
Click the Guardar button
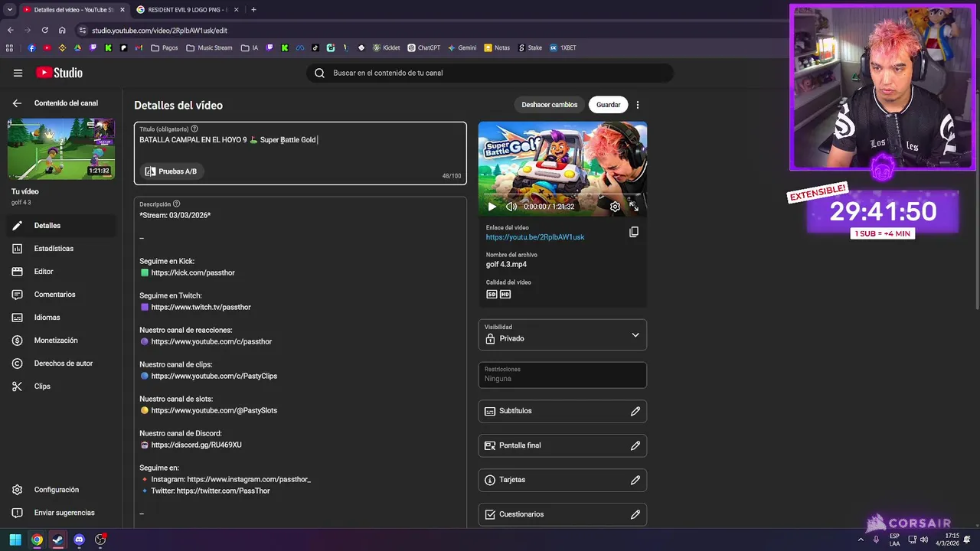click(x=608, y=105)
